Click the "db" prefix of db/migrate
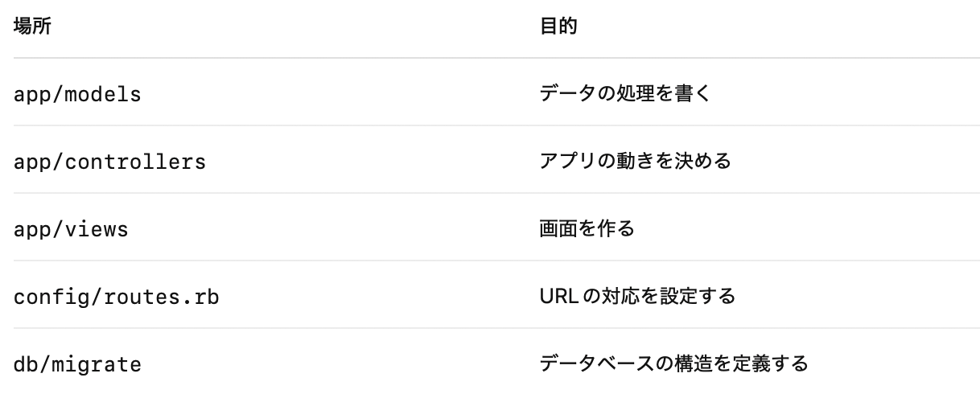The width and height of the screenshot is (980, 394). [x=27, y=364]
